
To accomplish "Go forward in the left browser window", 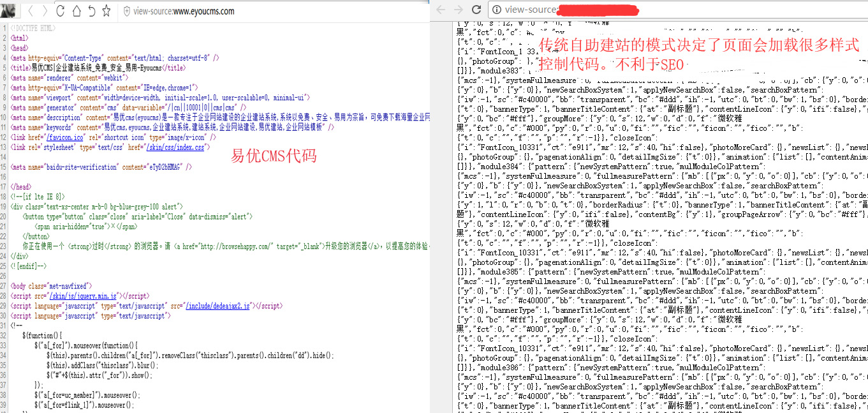I will tap(45, 11).
